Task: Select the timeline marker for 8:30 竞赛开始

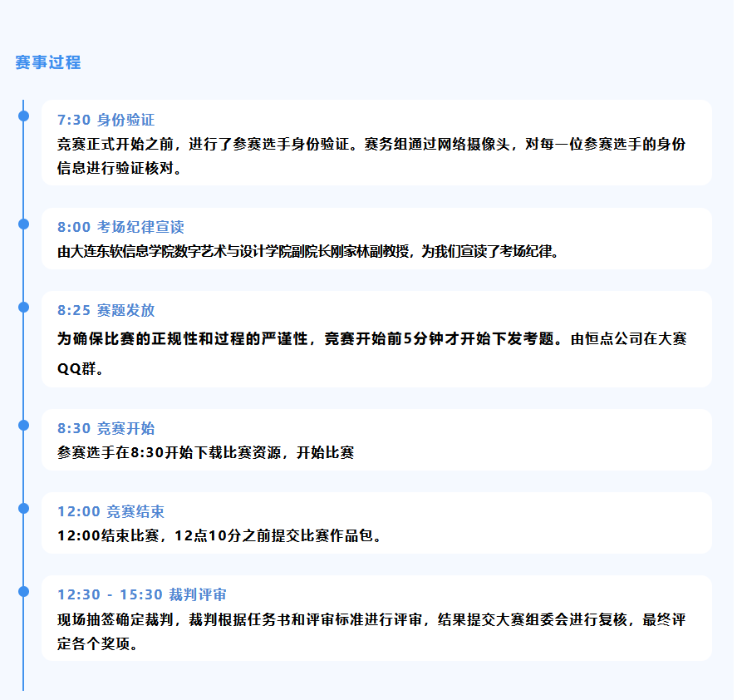Action: 23,425
